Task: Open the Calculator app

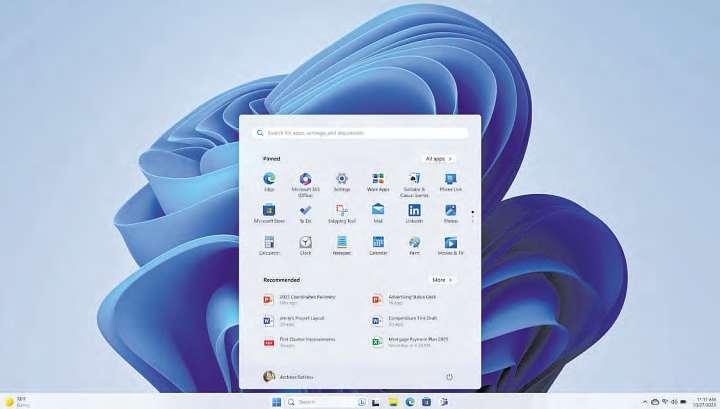Action: point(269,246)
